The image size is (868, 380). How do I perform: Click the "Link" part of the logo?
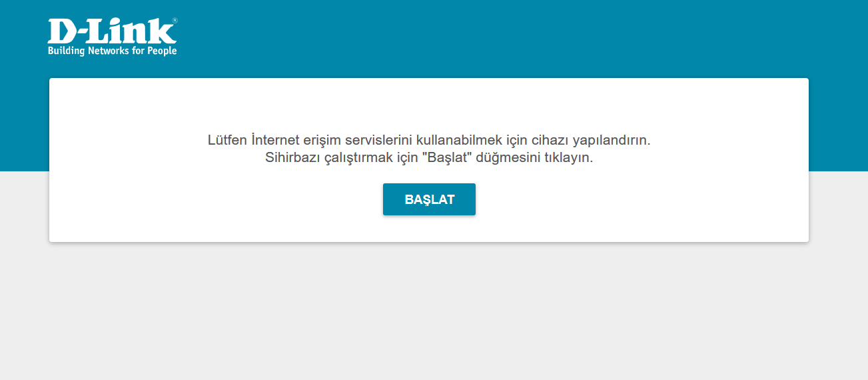131,31
